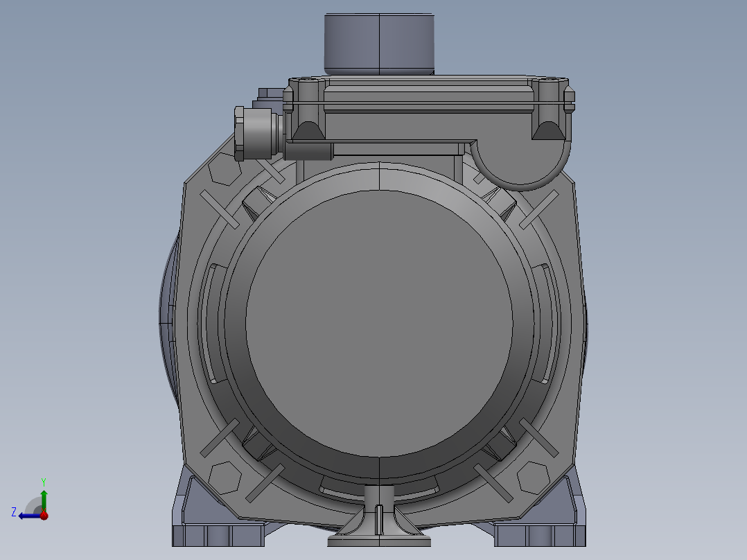The height and width of the screenshot is (560, 747).
Task: Select the cylindrical outlet port atop the pump
Action: (x=379, y=44)
